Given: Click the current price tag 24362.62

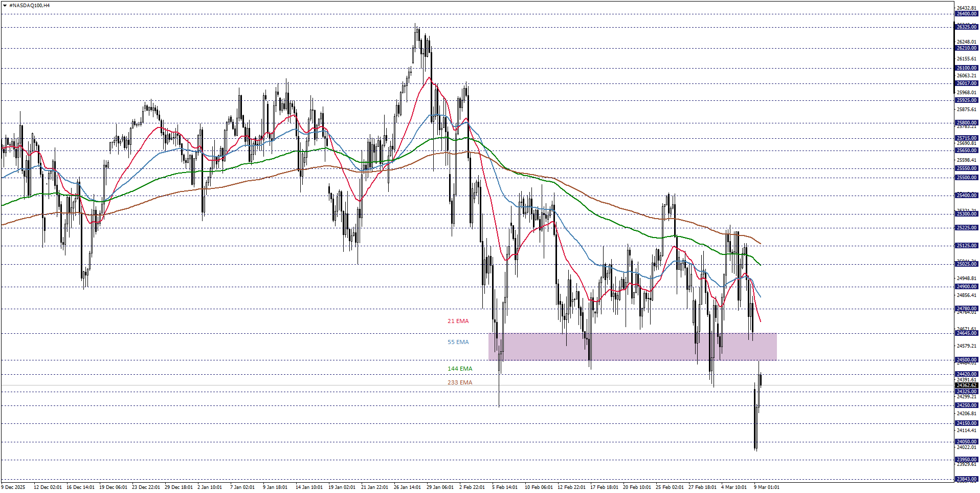Looking at the screenshot, I should click(x=967, y=384).
